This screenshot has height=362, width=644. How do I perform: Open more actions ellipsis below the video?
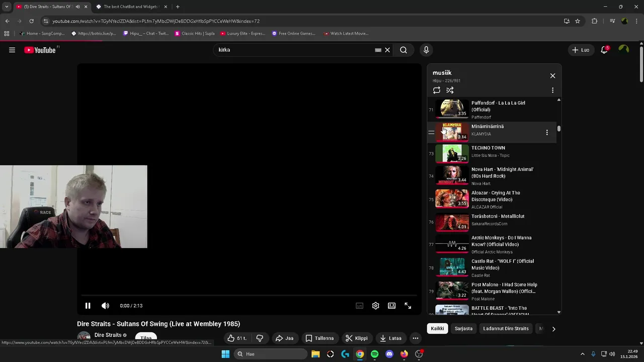tap(415, 338)
